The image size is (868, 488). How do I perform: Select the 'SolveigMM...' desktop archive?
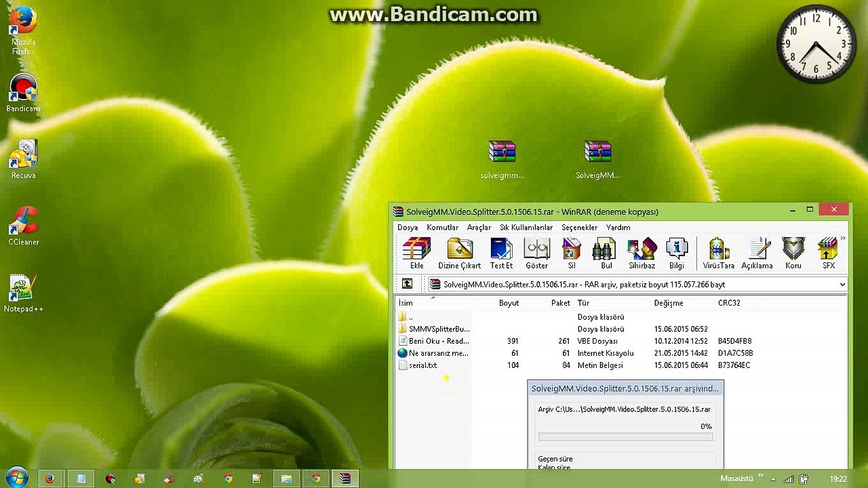(597, 160)
